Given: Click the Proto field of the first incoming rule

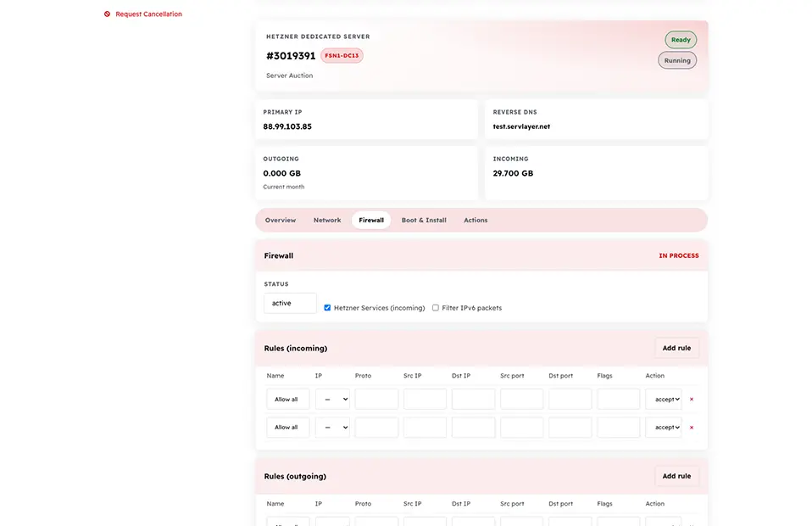Looking at the screenshot, I should pos(376,400).
